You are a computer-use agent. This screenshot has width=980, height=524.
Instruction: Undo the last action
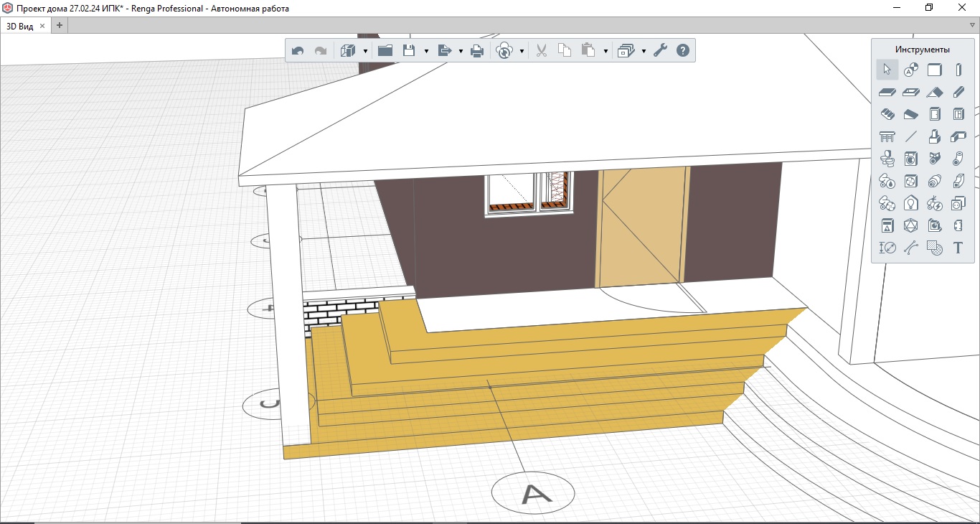(298, 50)
